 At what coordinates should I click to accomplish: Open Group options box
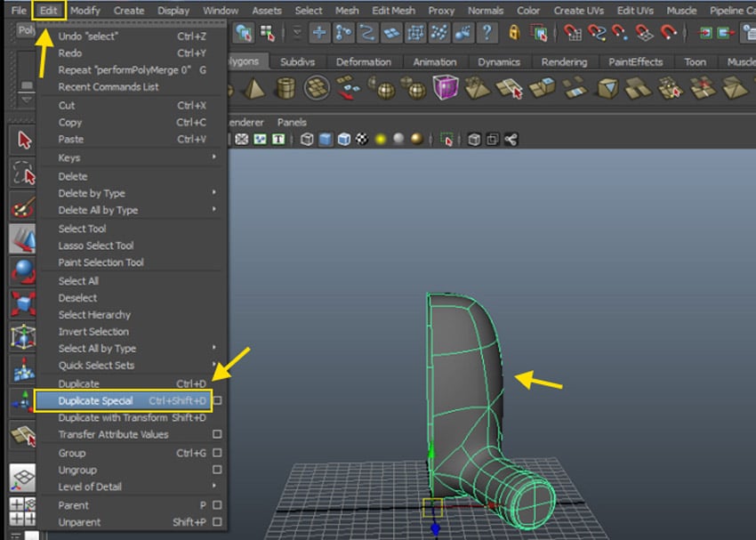point(217,454)
